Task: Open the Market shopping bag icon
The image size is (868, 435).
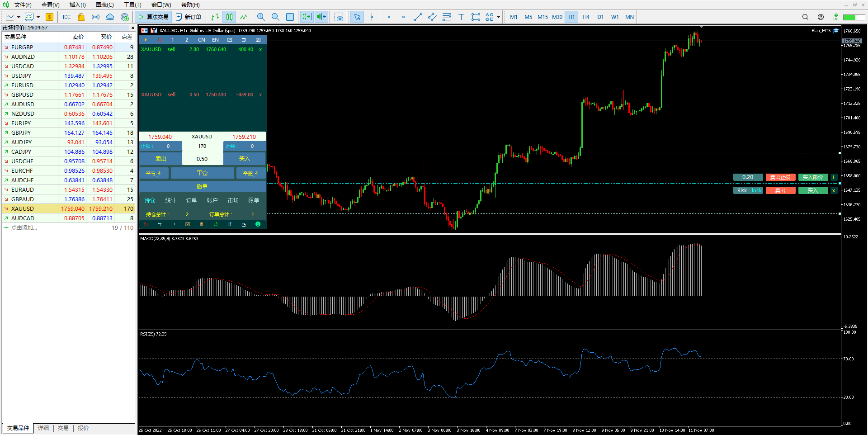Action: click(x=81, y=17)
